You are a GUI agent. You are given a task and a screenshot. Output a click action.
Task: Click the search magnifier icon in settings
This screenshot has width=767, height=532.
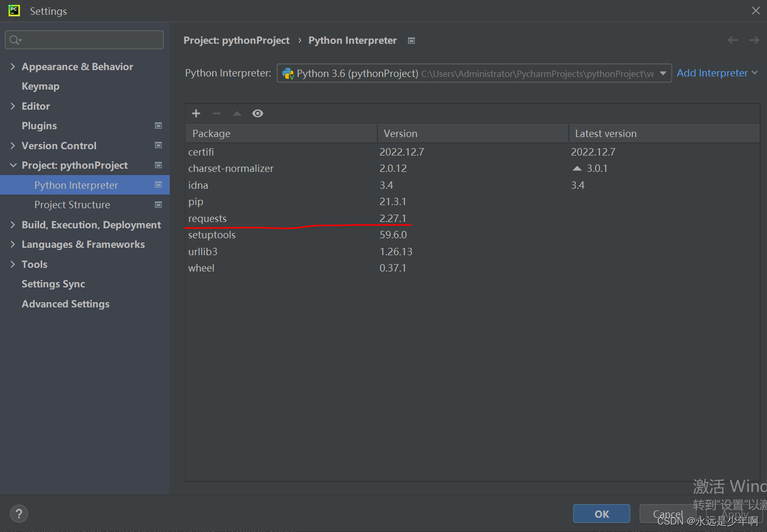(x=15, y=40)
